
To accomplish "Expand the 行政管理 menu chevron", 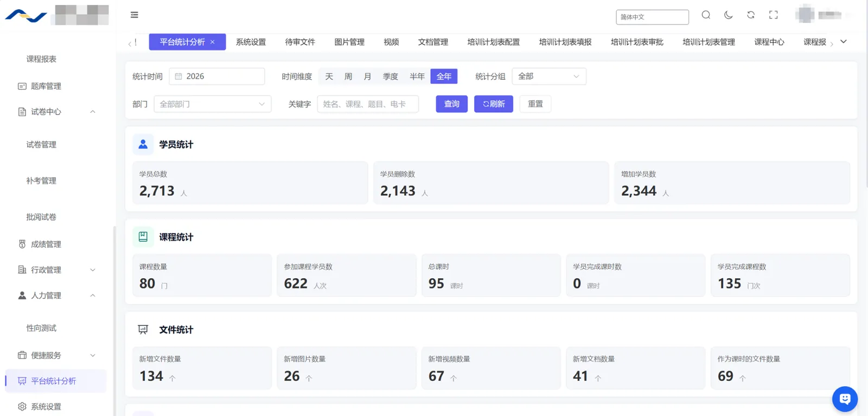I will click(x=93, y=270).
